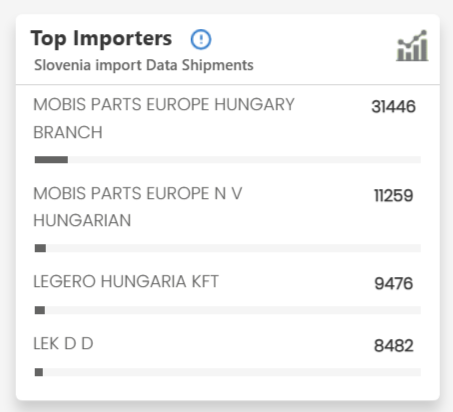Click the progress bar under LEGERO HUNGARIA KFT

(x=228, y=310)
